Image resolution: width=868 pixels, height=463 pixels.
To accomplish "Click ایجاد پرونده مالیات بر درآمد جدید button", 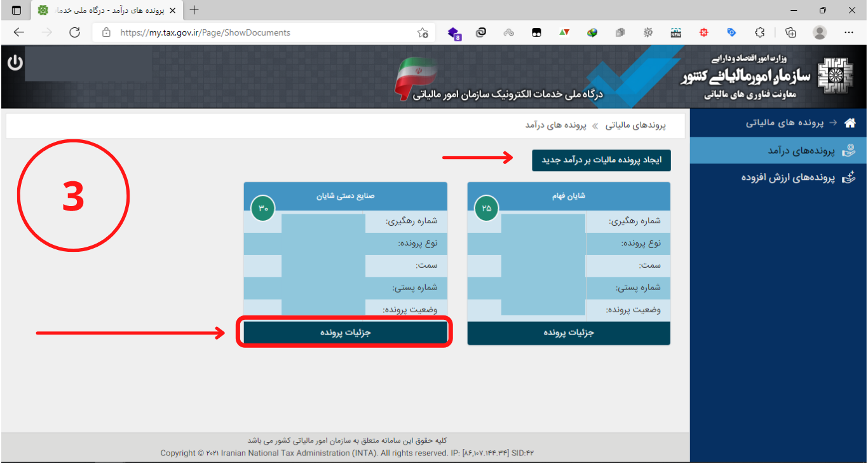I will coord(601,160).
